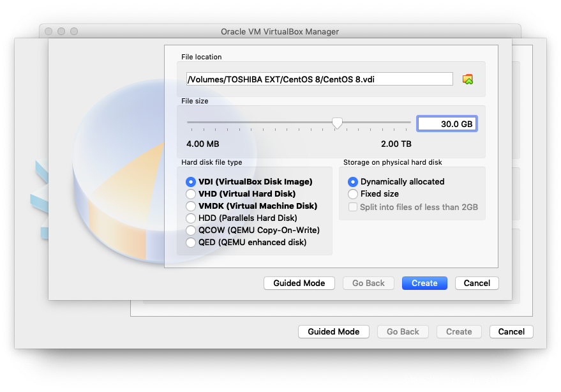Switch to Guided Mode in front dialog

[x=299, y=283]
